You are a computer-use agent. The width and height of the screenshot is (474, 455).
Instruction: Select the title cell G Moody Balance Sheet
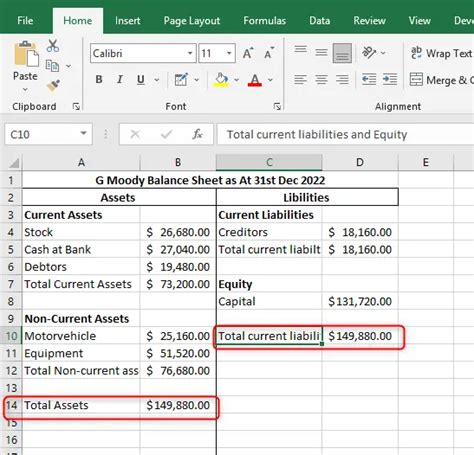[210, 180]
